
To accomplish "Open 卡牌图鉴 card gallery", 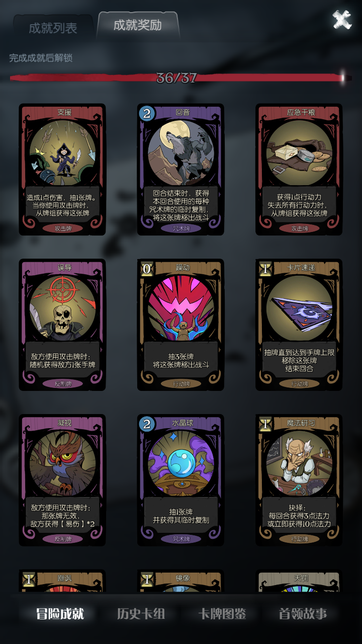I will [222, 614].
